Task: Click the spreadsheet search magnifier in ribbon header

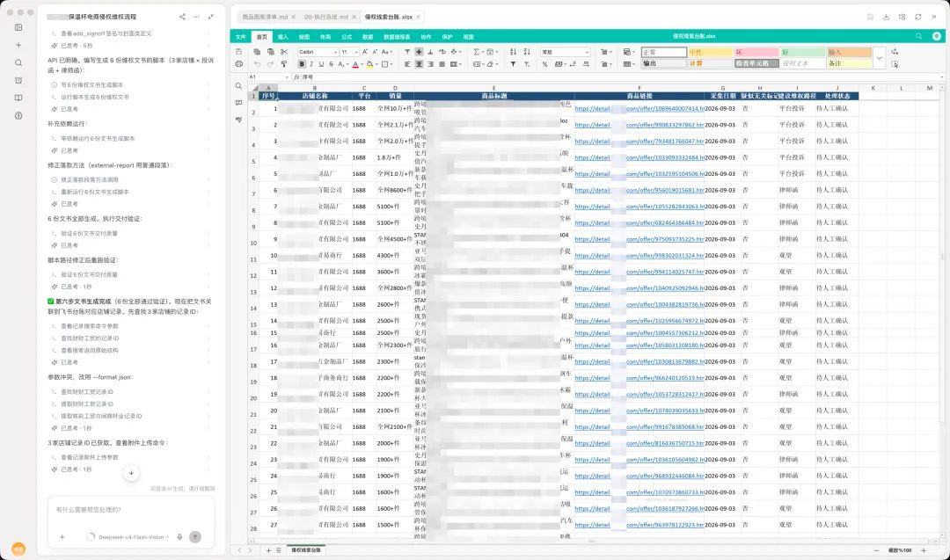Action: (918, 36)
